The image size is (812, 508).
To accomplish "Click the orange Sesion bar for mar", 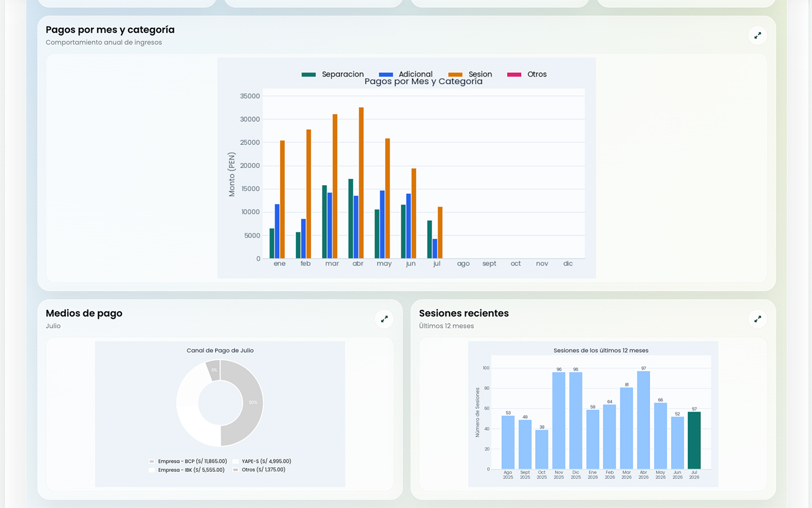I will click(335, 186).
